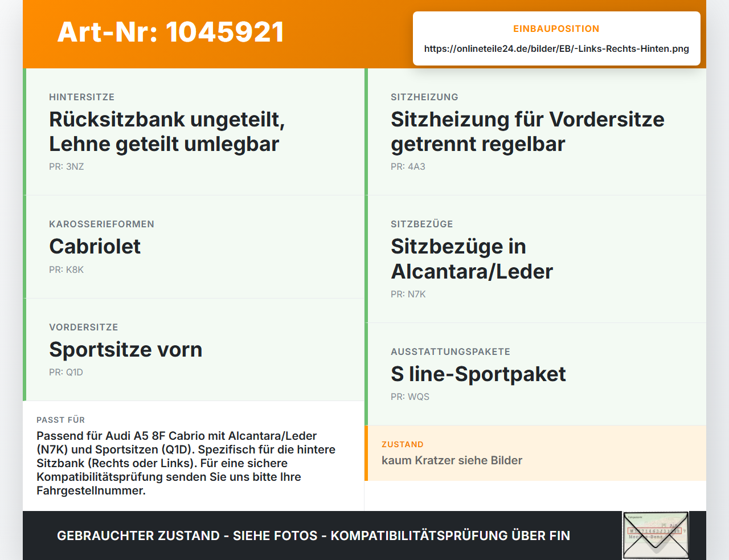The height and width of the screenshot is (560, 729).
Task: Select the Cabriolet heading
Action: coord(95,246)
